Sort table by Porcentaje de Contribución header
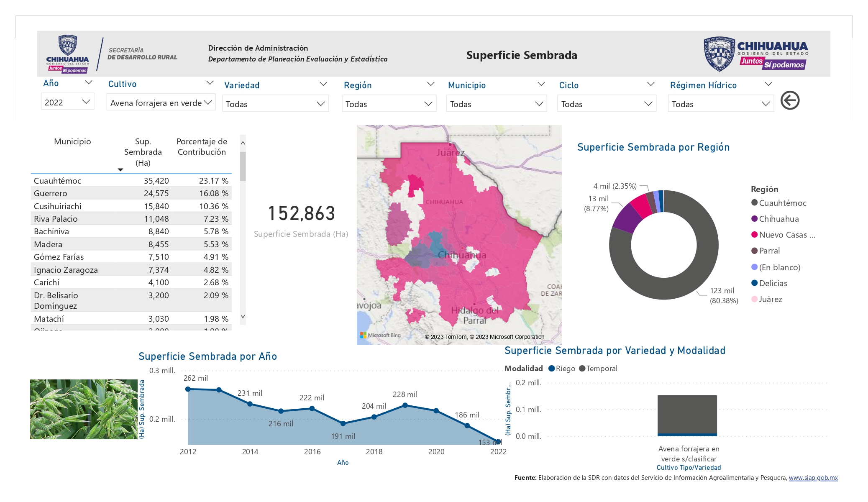This screenshot has height=502, width=868. [202, 147]
